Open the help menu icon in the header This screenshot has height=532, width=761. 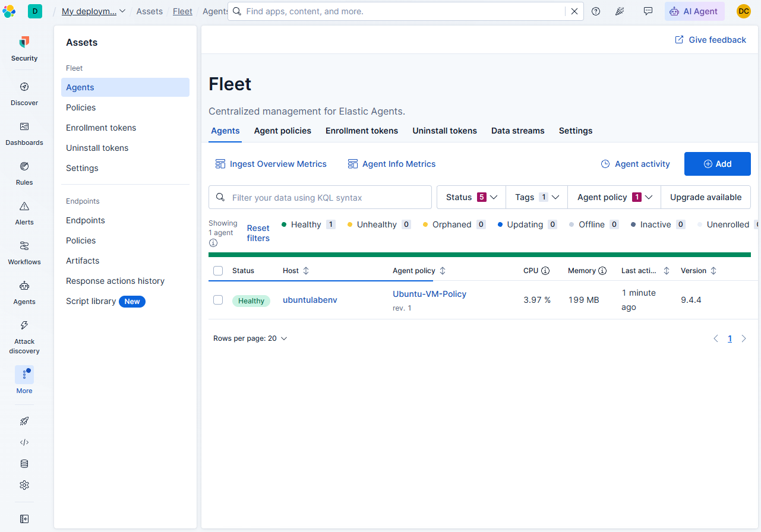(x=596, y=11)
